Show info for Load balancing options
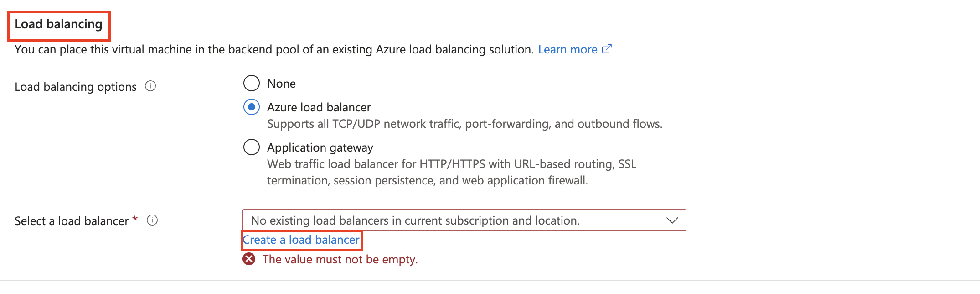The image size is (980, 294). pos(150,86)
